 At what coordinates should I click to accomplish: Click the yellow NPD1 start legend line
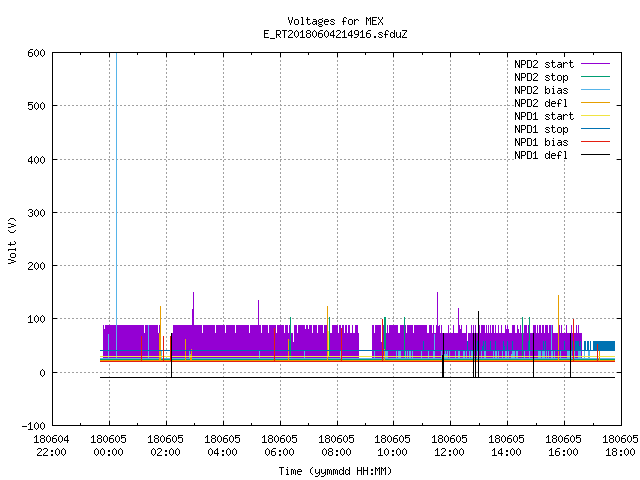(596, 116)
